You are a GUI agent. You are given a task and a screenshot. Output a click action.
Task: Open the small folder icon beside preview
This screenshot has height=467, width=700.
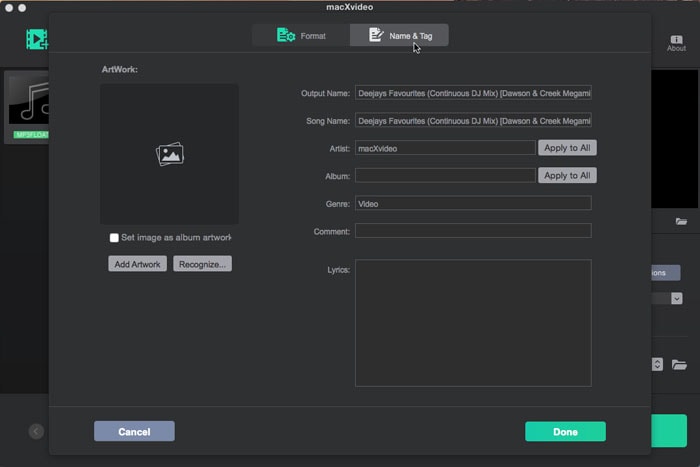coord(681,221)
